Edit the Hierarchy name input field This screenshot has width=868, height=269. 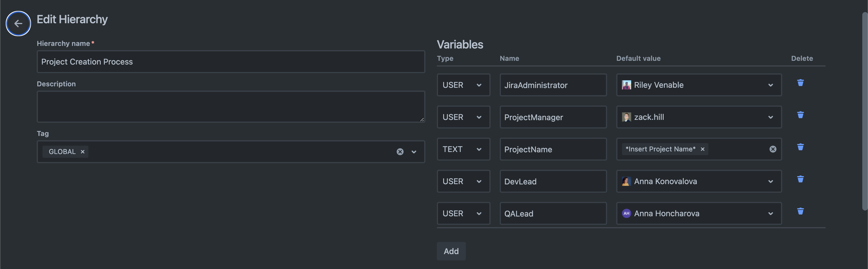coord(230,62)
